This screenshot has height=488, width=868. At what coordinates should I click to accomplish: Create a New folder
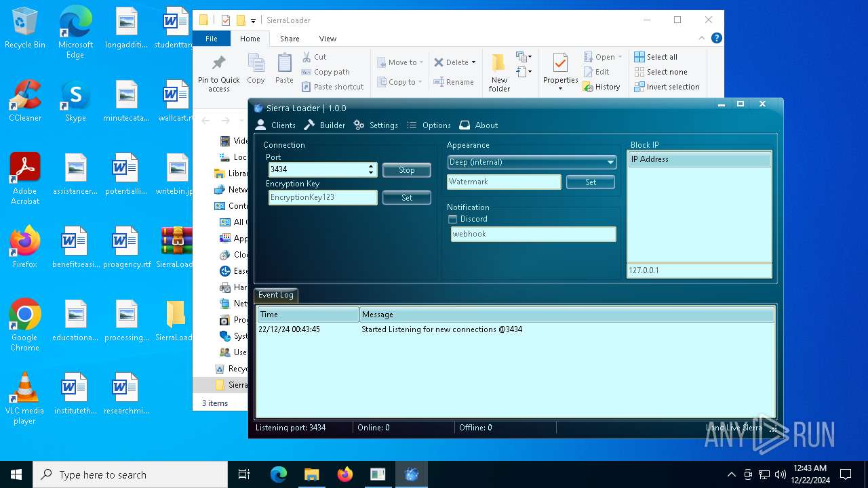pos(499,73)
